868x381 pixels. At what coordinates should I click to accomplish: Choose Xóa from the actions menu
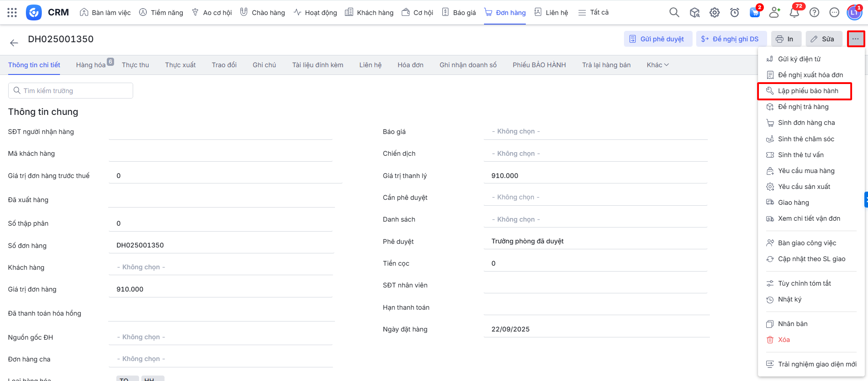click(x=783, y=340)
